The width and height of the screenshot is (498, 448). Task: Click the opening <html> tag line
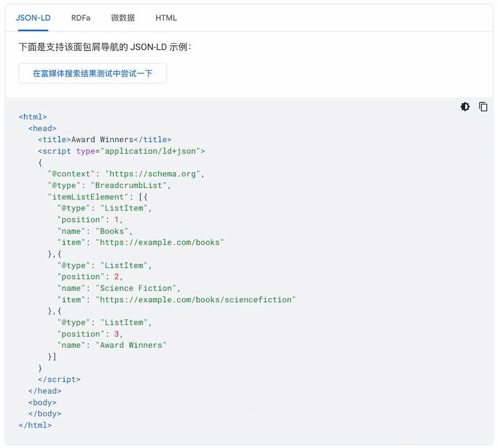pos(33,116)
